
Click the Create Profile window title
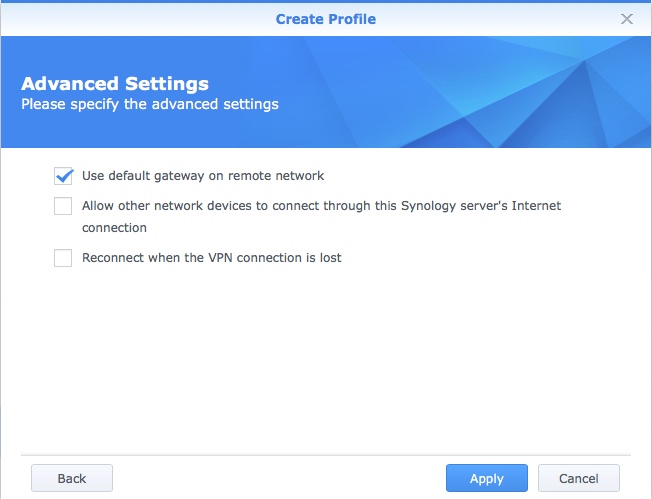(x=326, y=19)
